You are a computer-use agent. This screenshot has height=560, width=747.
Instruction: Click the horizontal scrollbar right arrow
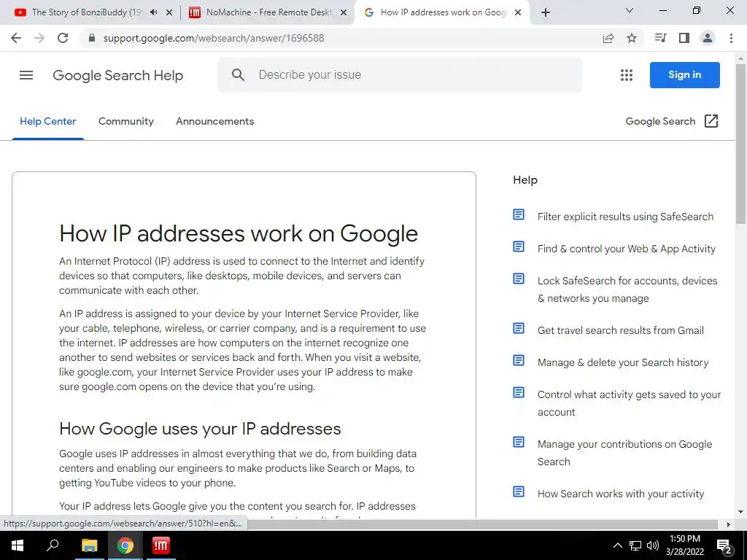(728, 524)
